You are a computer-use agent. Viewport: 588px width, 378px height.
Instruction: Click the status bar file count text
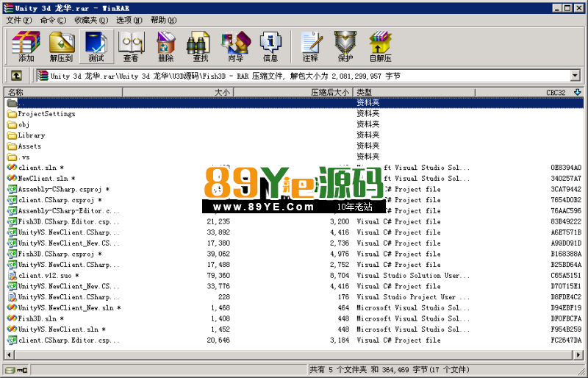[x=390, y=370]
